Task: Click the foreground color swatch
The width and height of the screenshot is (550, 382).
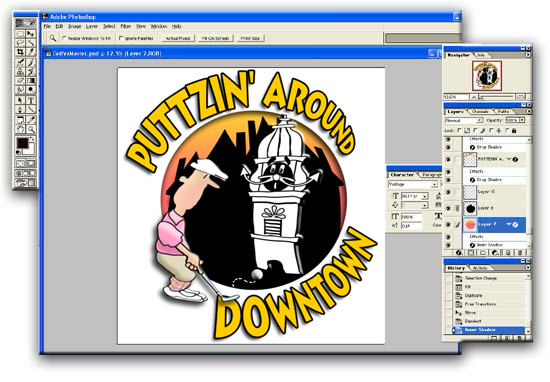Action: coord(23,143)
